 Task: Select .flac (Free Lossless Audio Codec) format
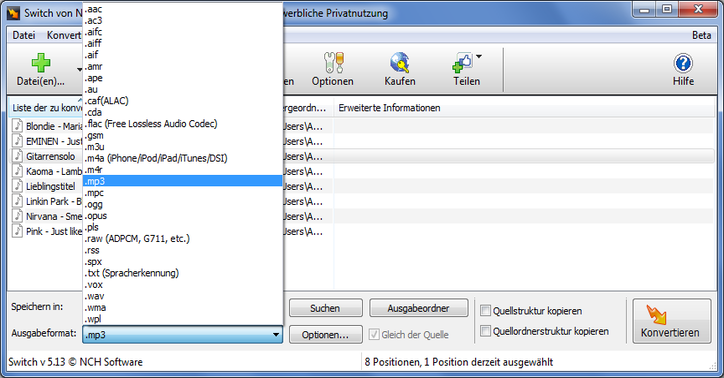[182, 124]
